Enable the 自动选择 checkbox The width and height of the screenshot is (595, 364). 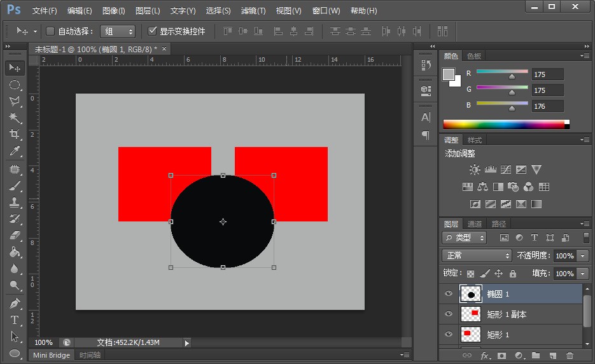click(x=50, y=31)
